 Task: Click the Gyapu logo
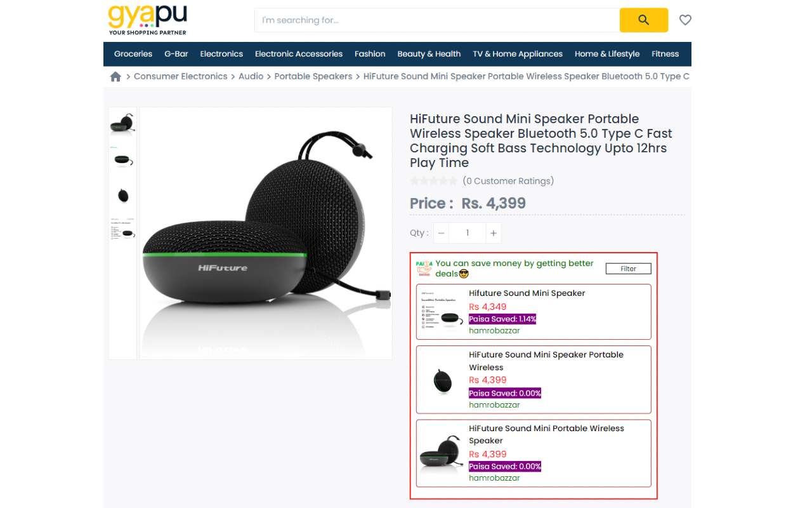tap(148, 19)
